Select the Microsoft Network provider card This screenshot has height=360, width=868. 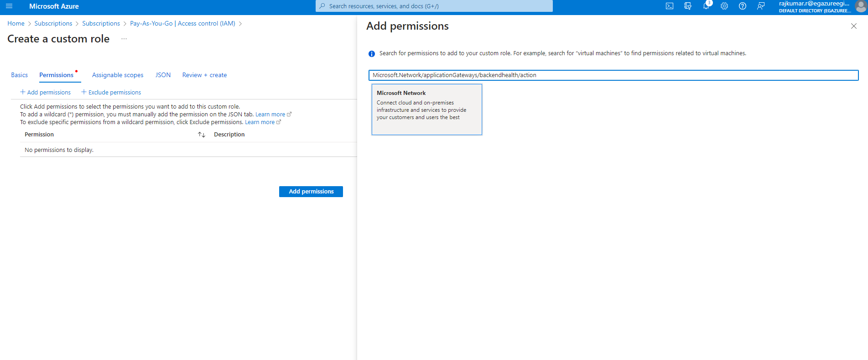point(427,110)
